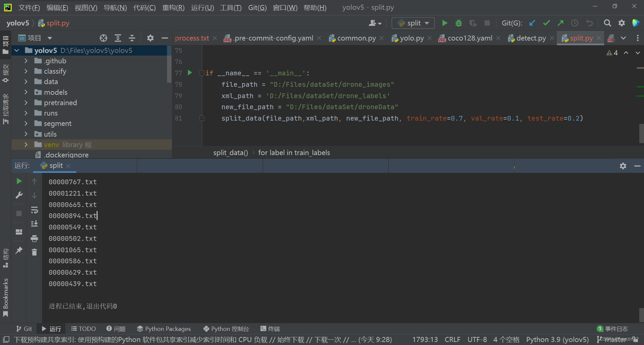Open the 终端 terminal panel
This screenshot has height=345, width=644.
point(270,329)
